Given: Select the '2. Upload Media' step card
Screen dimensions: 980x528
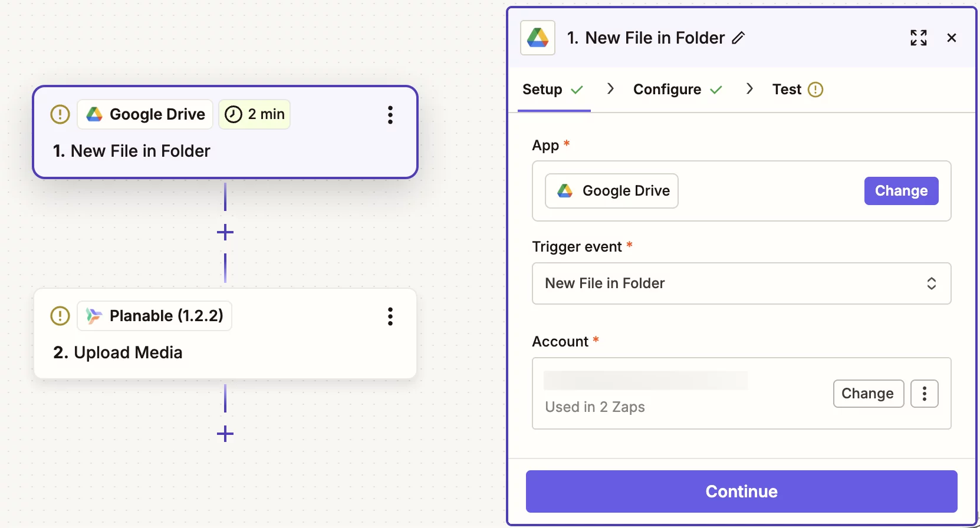Looking at the screenshot, I should tap(225, 334).
